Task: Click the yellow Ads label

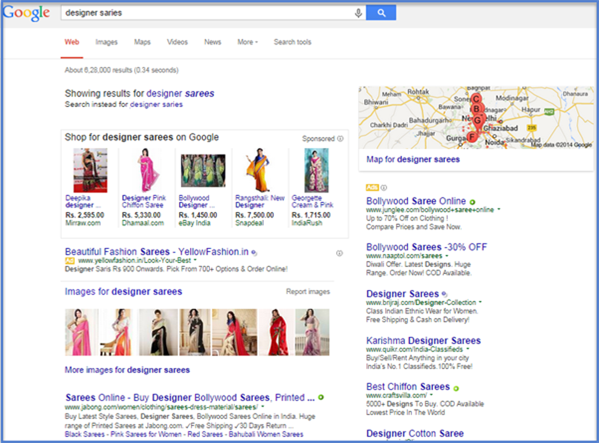Action: [372, 187]
